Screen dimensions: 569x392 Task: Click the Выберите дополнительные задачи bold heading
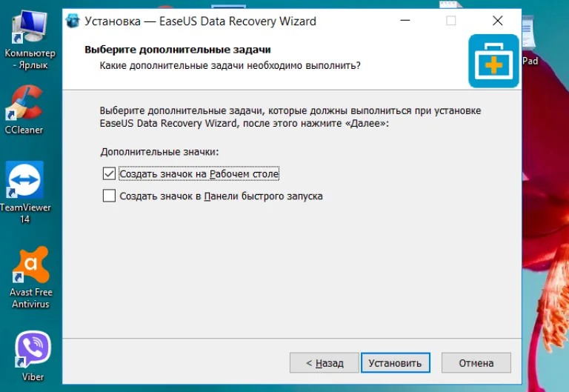tap(178, 50)
